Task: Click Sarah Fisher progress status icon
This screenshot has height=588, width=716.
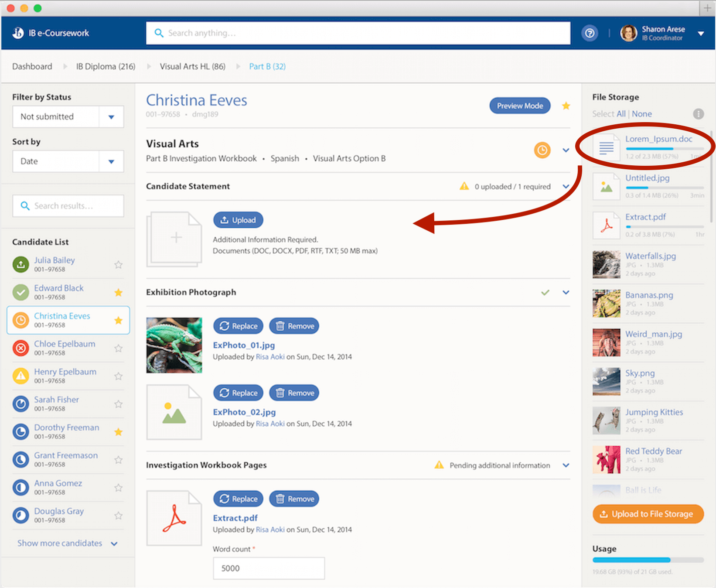Action: tap(20, 404)
